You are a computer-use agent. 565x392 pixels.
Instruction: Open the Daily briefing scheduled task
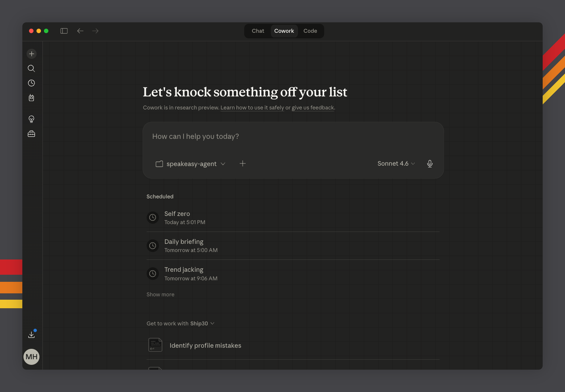tap(184, 245)
